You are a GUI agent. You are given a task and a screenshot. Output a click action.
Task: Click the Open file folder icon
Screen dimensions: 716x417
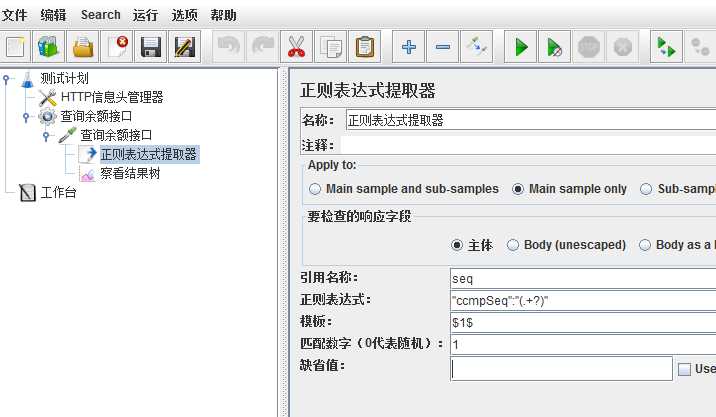pos(83,47)
